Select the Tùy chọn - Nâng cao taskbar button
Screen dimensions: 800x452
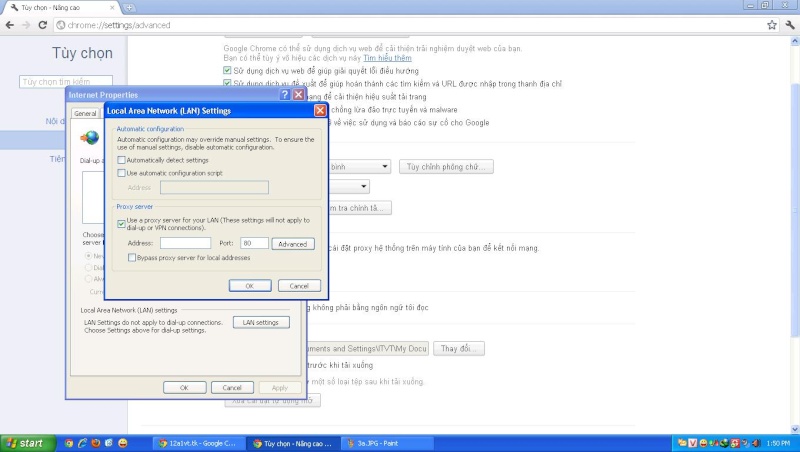(293, 443)
